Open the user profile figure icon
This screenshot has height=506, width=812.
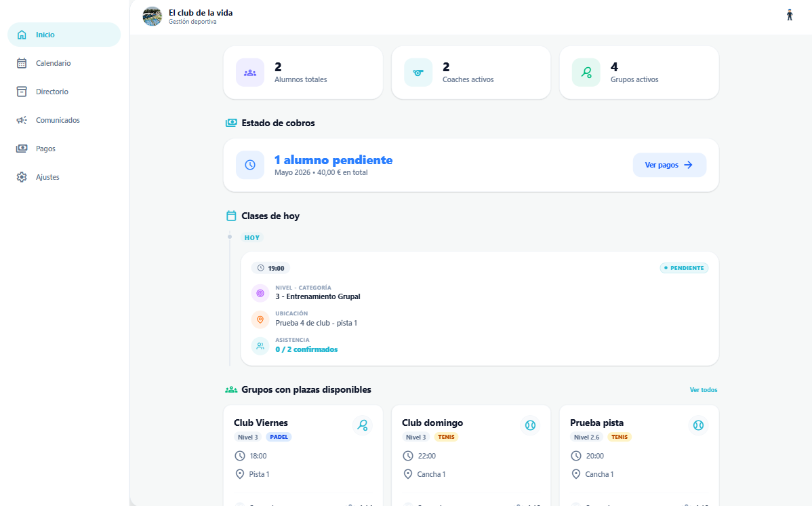coord(790,15)
